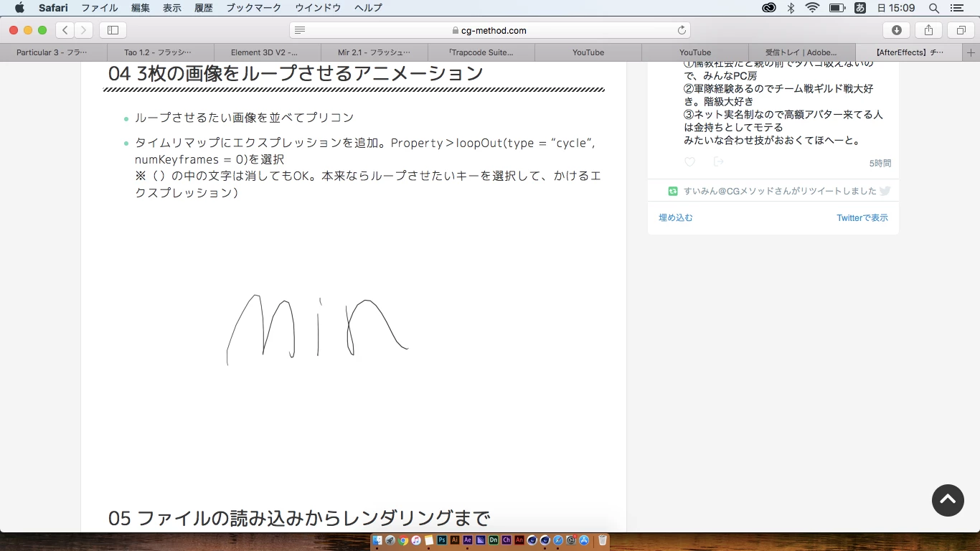Click the scroll-to-top arrow button
Image resolution: width=980 pixels, height=551 pixels.
948,500
